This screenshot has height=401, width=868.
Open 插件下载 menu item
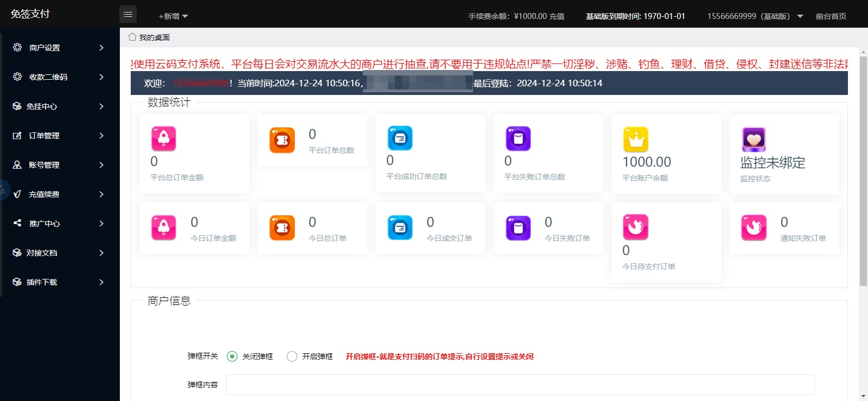coord(60,282)
